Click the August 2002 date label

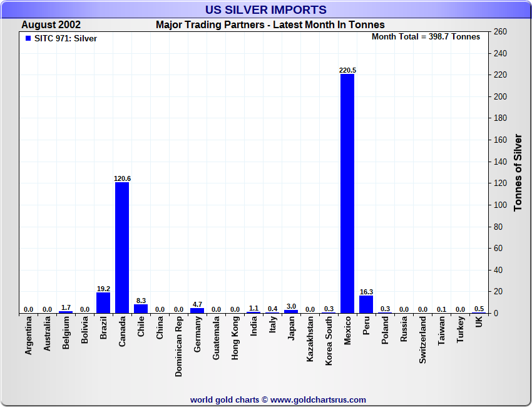coord(51,25)
